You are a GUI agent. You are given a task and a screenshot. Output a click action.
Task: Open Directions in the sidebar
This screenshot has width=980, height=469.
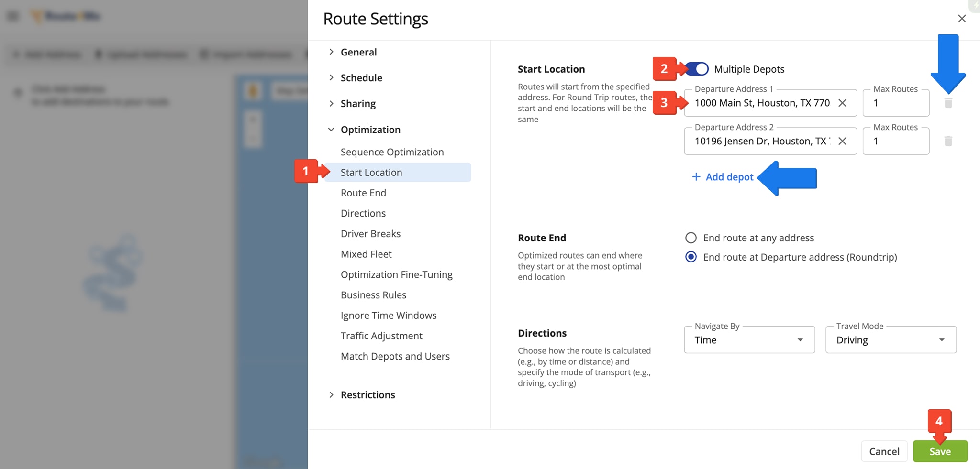tap(363, 213)
